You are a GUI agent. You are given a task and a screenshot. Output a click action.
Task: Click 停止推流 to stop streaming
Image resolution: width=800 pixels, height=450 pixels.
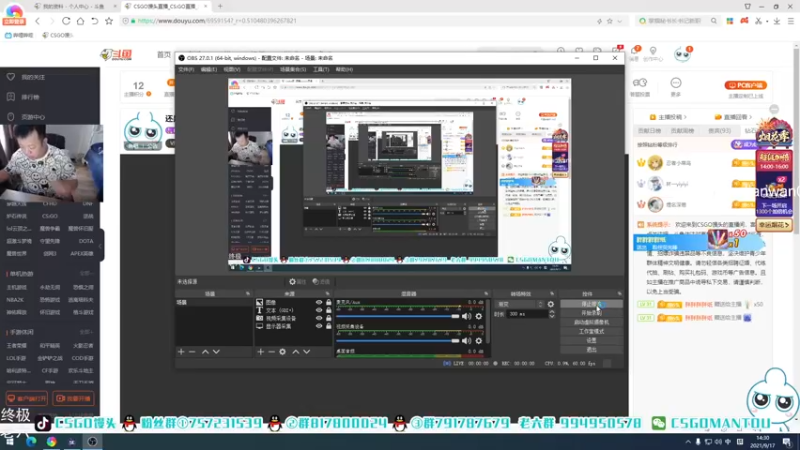(591, 304)
